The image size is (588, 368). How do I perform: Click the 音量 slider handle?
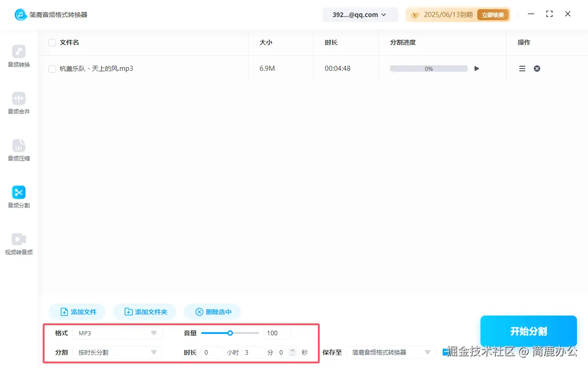click(230, 333)
